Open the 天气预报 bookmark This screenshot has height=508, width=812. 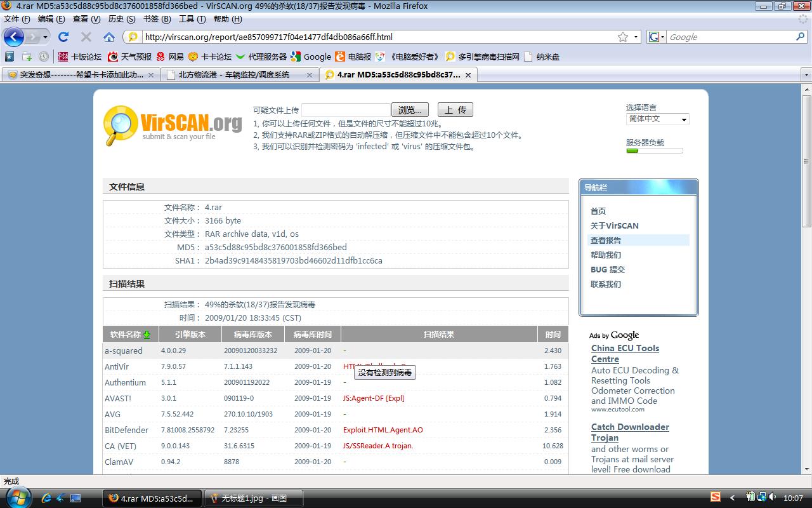pos(130,57)
